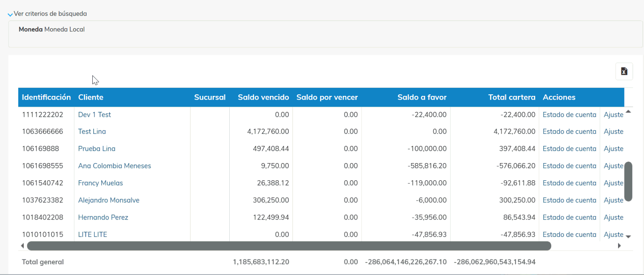This screenshot has width=644, height=275.
Task: View Estado de cuenta for Test Lina
Action: coord(569,131)
